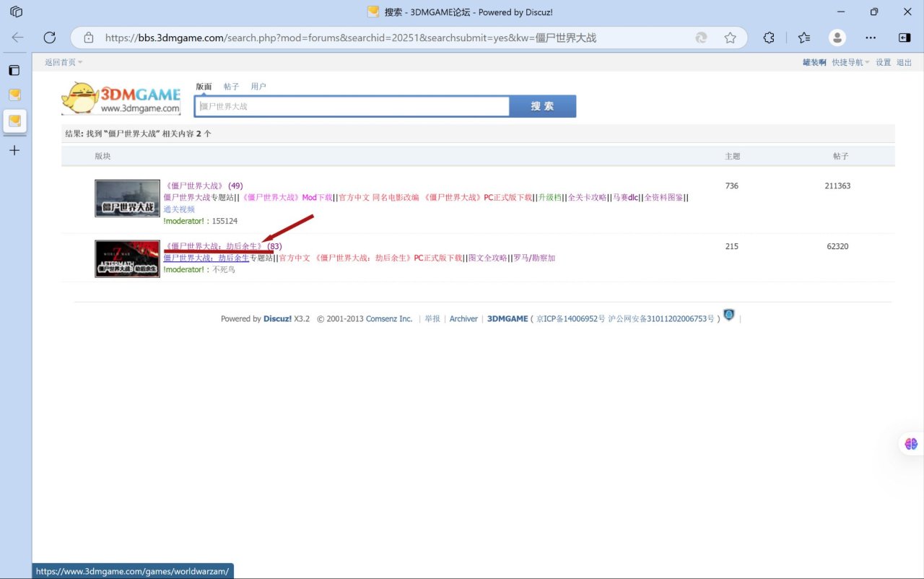Image resolution: width=924 pixels, height=579 pixels.
Task: Click topic count 215
Action: 732,246
